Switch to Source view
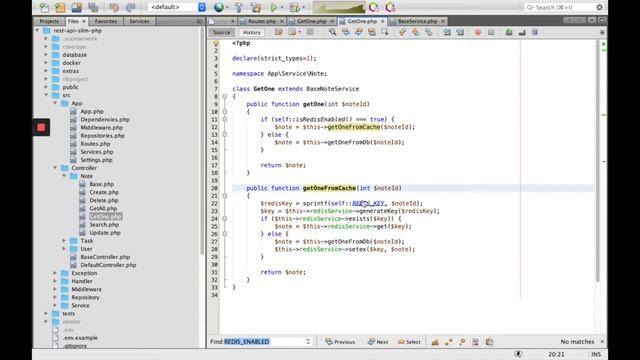This screenshot has width=640, height=360. pyautogui.click(x=222, y=32)
